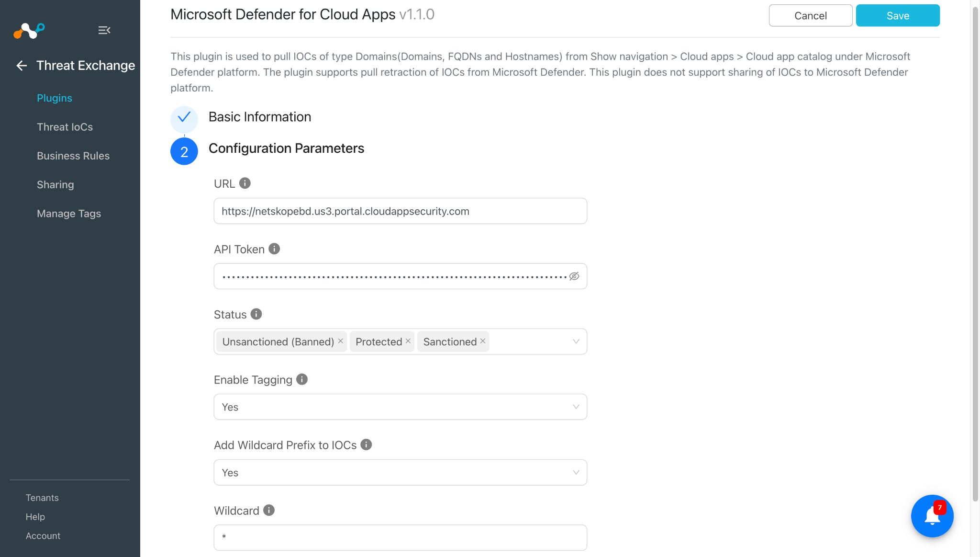Open Sharing menu item
Image resolution: width=980 pixels, height=557 pixels.
pyautogui.click(x=56, y=185)
